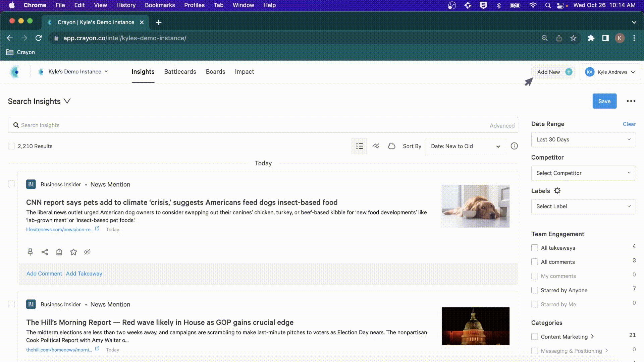Enable the Starred by Anyone checkbox

[535, 290]
